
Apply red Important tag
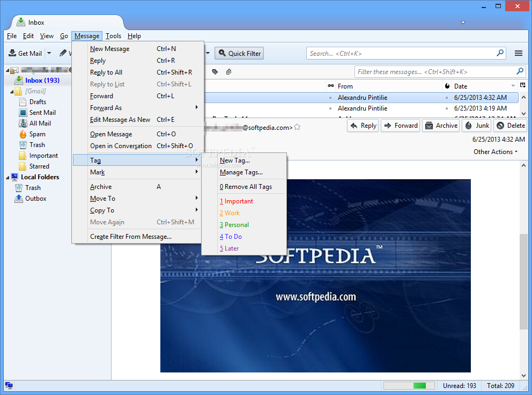click(245, 201)
